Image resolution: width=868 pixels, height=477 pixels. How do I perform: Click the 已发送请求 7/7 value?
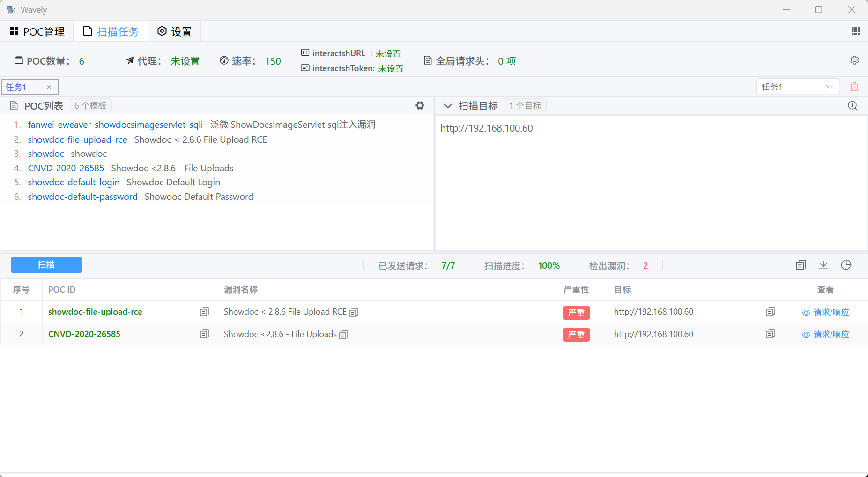(x=448, y=265)
